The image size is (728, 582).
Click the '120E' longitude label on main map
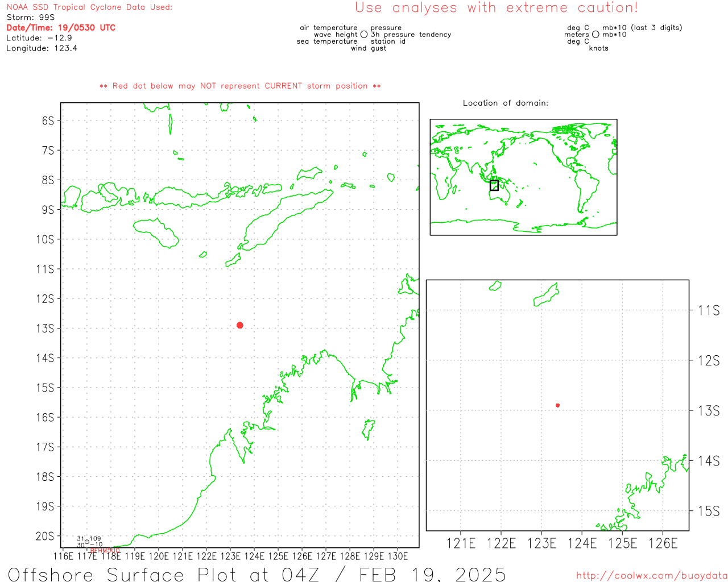click(159, 556)
